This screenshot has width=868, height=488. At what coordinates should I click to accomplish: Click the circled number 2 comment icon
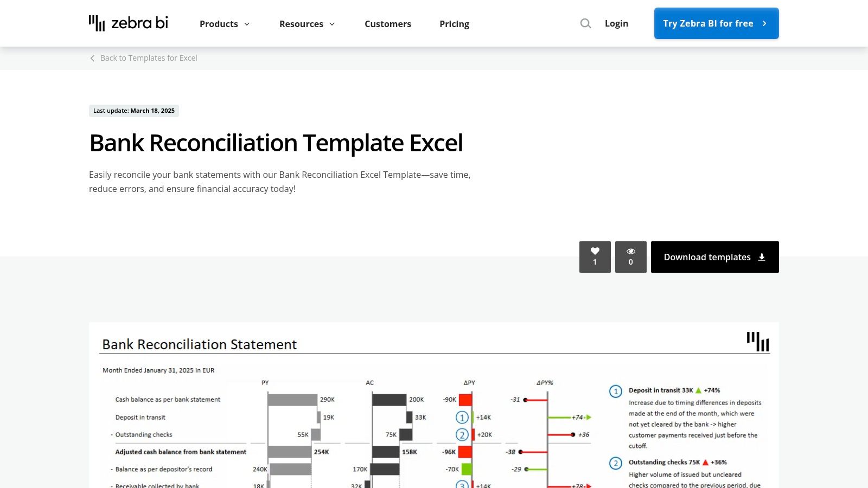pyautogui.click(x=615, y=463)
